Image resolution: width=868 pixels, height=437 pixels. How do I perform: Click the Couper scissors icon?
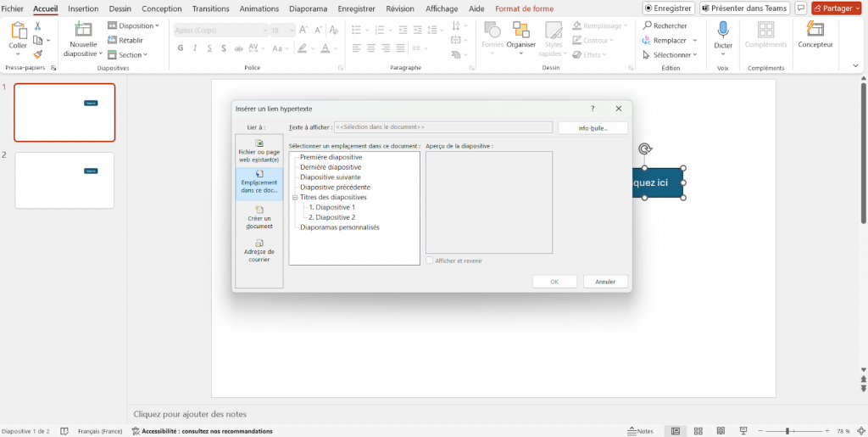(x=37, y=25)
